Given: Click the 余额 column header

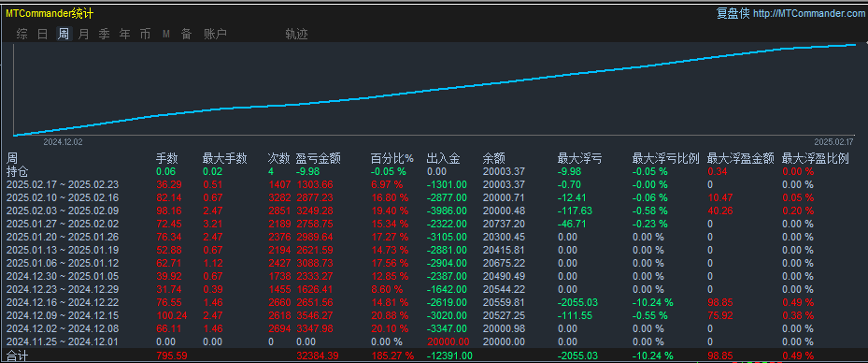Looking at the screenshot, I should click(x=493, y=158).
